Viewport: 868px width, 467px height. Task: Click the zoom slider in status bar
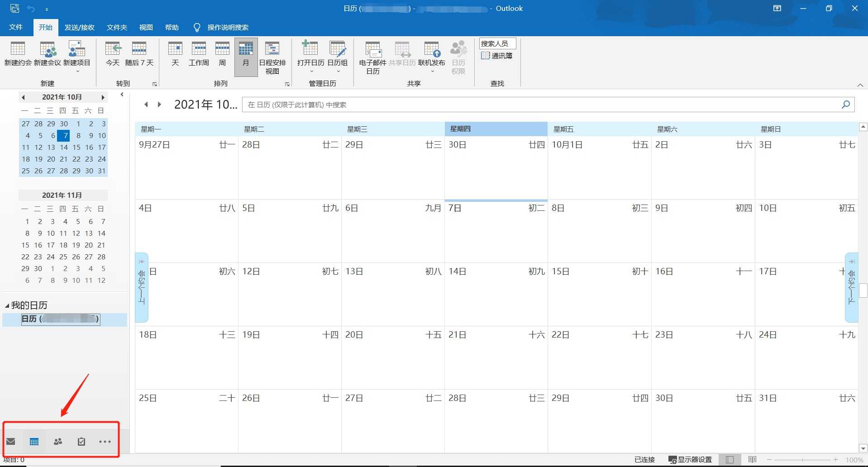pyautogui.click(x=802, y=460)
